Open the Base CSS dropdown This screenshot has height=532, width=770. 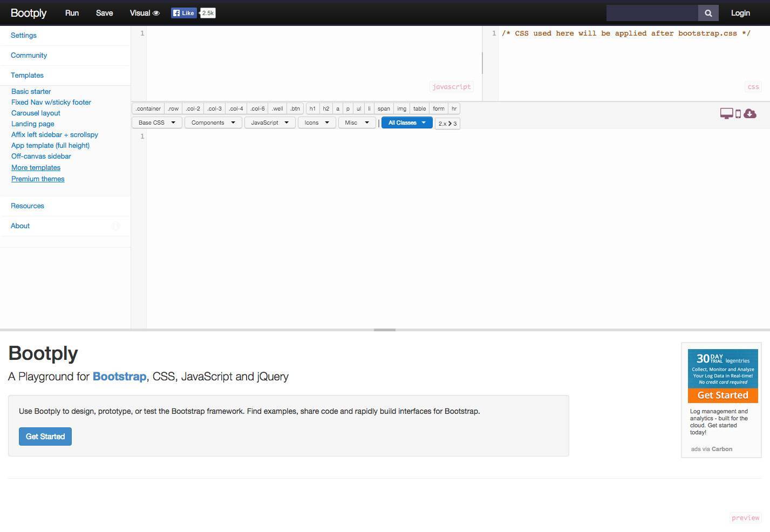coord(157,122)
